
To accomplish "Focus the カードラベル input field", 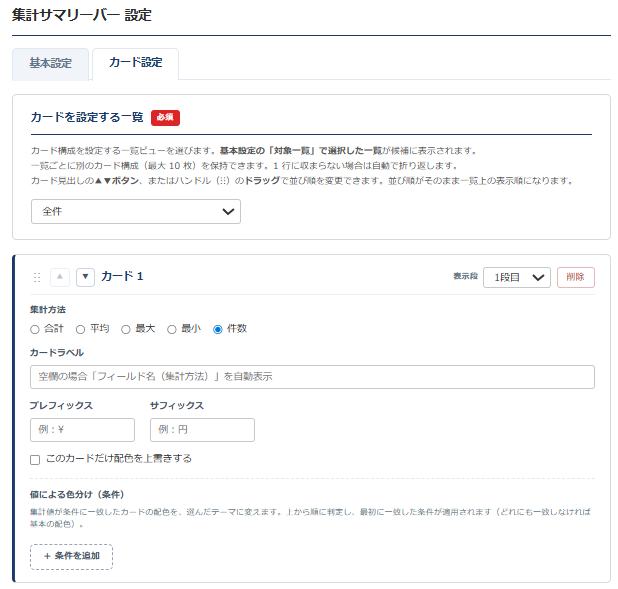I will [x=312, y=377].
